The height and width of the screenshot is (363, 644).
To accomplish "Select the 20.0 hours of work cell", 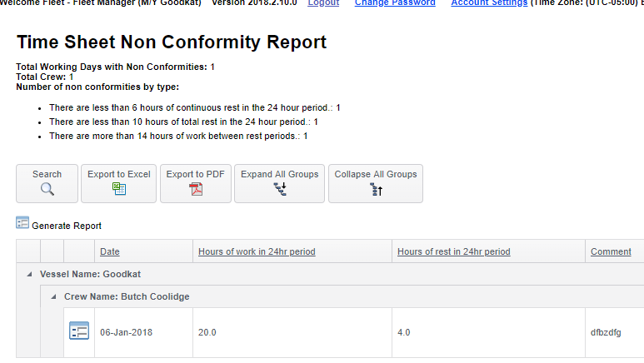I will 292,332.
